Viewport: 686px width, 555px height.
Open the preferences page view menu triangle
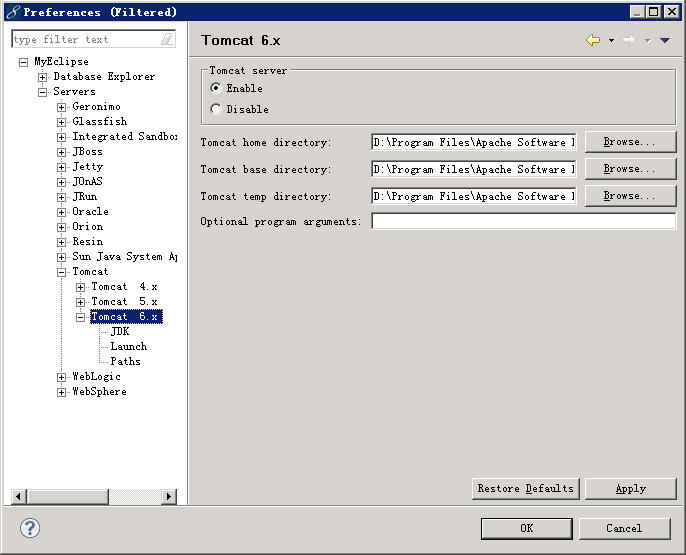(x=665, y=41)
